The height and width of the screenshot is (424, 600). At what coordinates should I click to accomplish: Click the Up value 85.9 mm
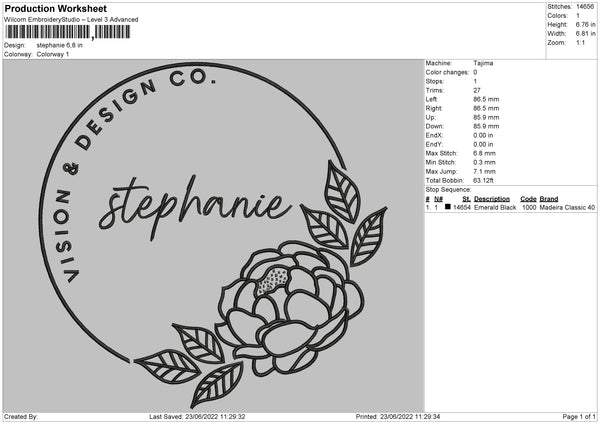point(486,117)
